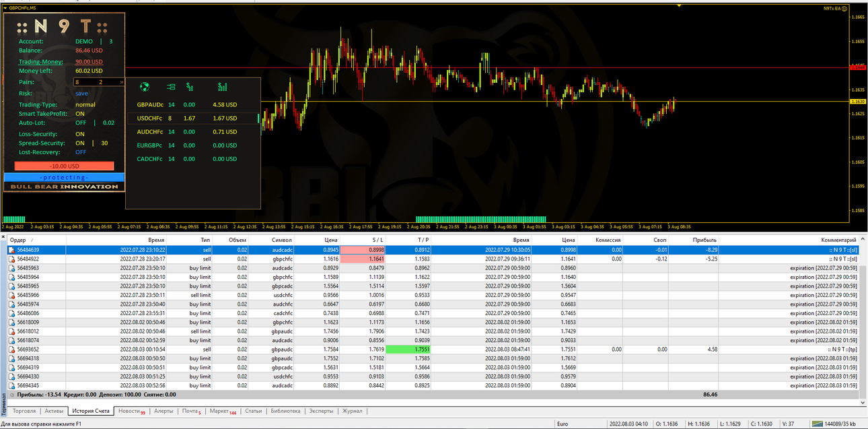Click the globe icon in pairs panel
Screen dimensions: 868x429
pos(143,87)
